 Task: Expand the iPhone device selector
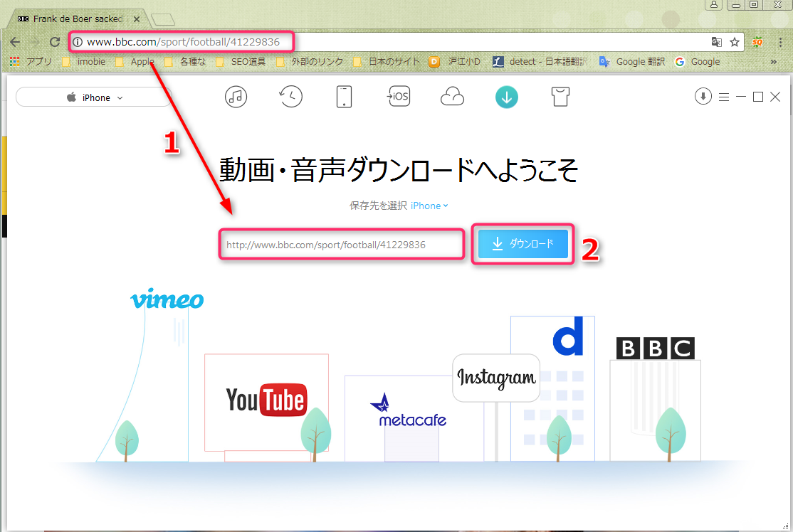(93, 97)
